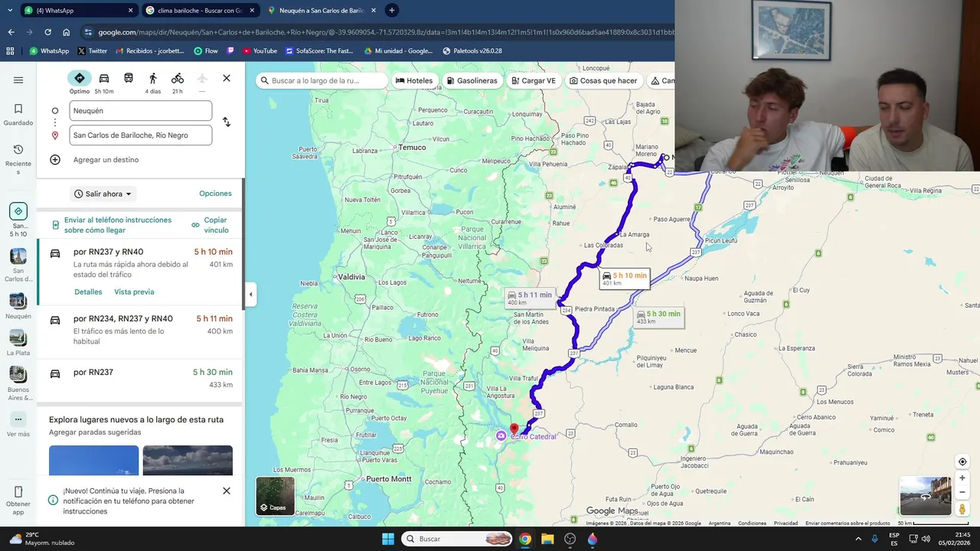Select route por RN234, RN237 y RN40
Viewport: 980px width, 551px height.
(141, 331)
